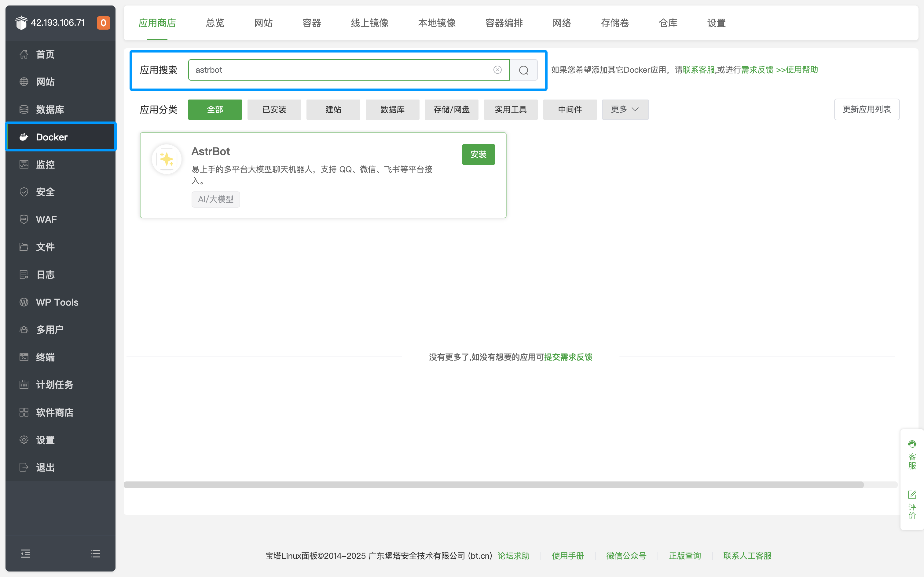Click 更新应用列表 button

point(866,110)
